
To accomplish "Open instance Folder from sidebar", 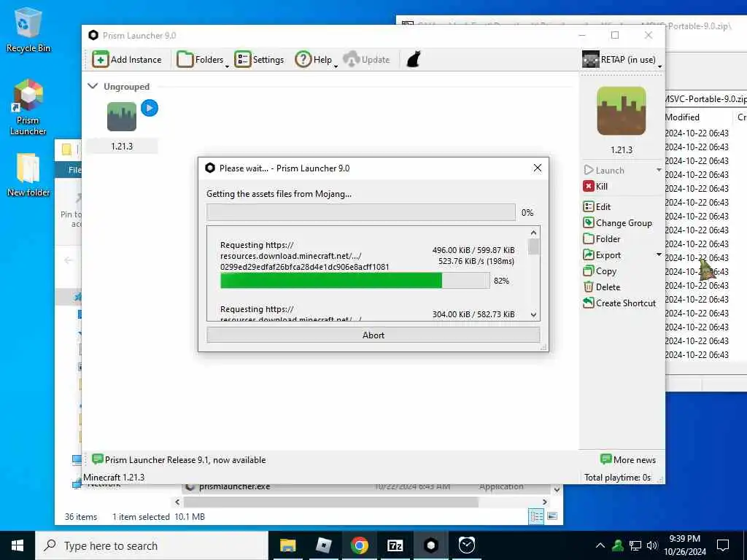I will tap(602, 238).
